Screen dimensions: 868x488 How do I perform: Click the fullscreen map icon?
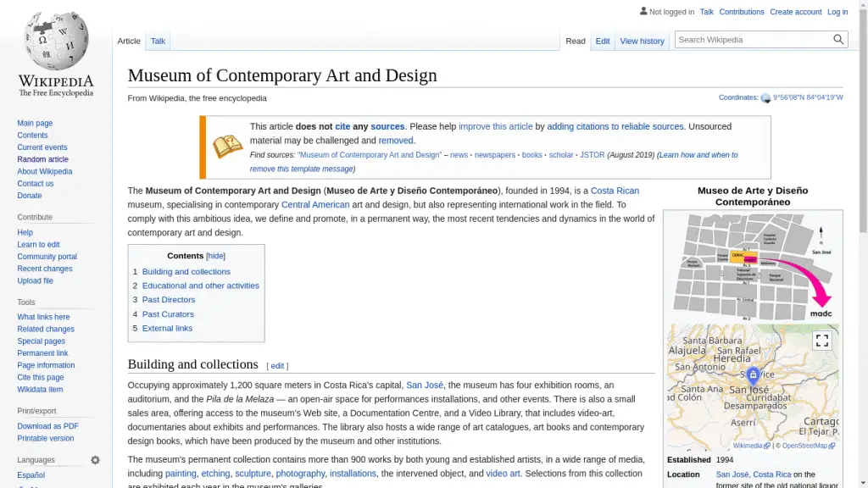[822, 341]
